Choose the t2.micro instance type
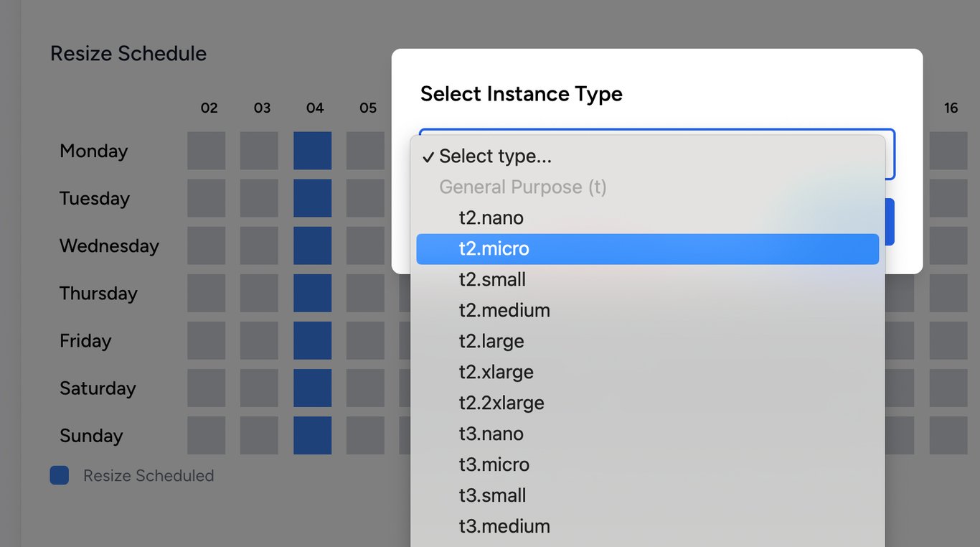 point(494,248)
